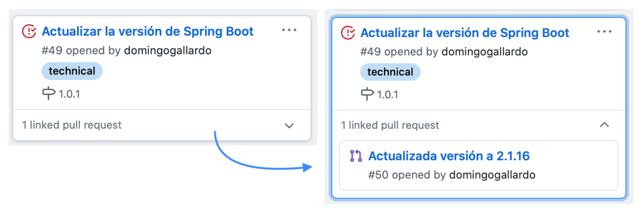644x215 pixels.
Task: Click milestone 1.0.1 on left card
Action: click(x=69, y=94)
